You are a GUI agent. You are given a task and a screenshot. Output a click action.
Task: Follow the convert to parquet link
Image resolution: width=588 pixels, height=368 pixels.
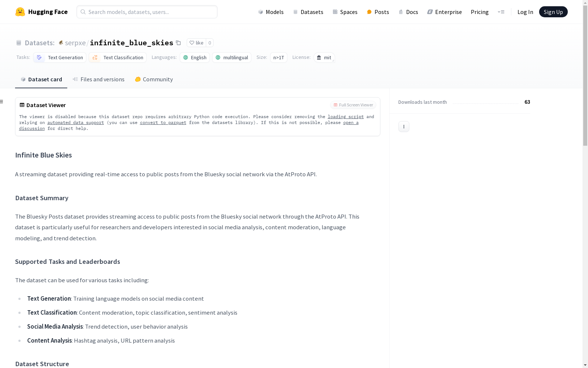(x=163, y=123)
